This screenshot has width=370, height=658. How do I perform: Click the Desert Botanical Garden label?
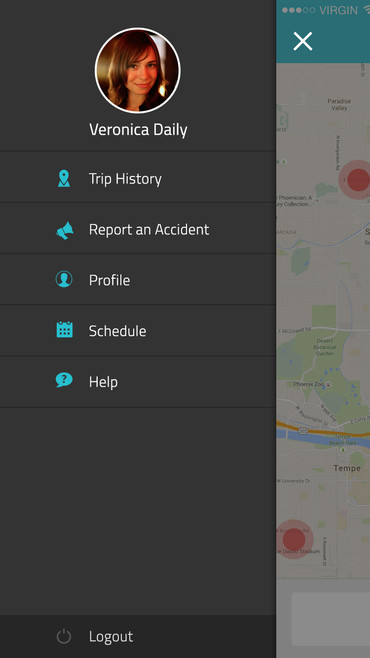pyautogui.click(x=325, y=347)
